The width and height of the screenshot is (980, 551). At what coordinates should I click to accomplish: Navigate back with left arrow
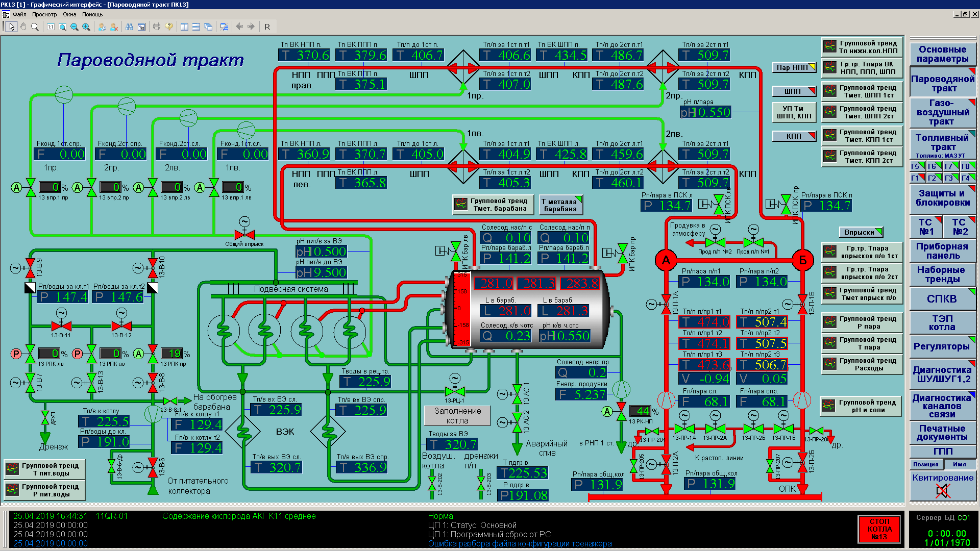click(239, 27)
